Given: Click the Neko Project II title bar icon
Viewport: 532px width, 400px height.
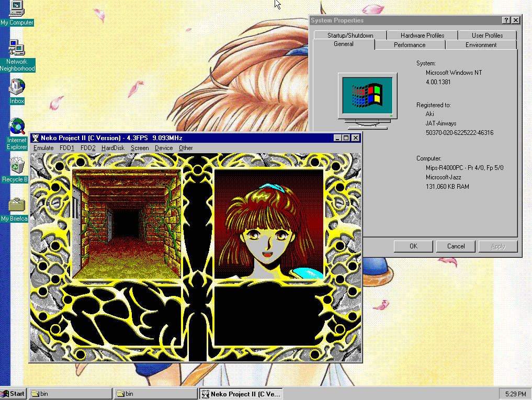Looking at the screenshot, I should coord(36,138).
